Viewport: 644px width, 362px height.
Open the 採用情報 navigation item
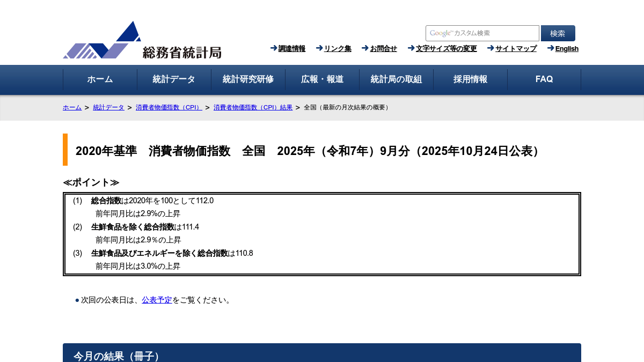click(x=470, y=79)
